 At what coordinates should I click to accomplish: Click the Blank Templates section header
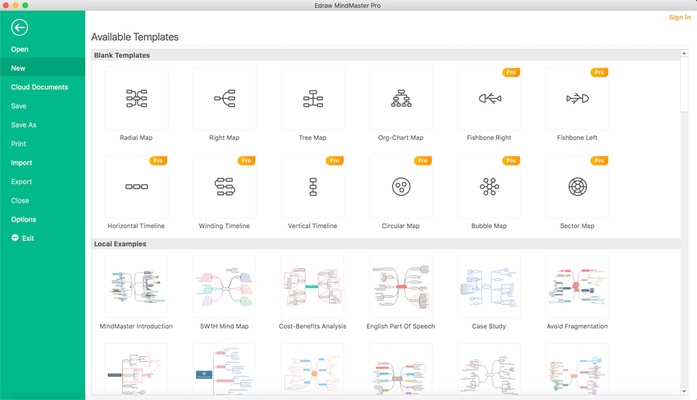[386, 55]
